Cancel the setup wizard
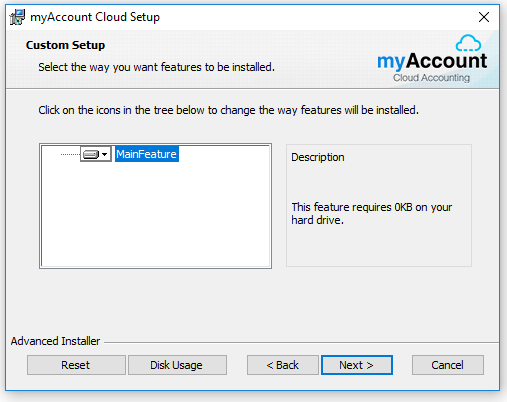The width and height of the screenshot is (507, 402). click(448, 365)
